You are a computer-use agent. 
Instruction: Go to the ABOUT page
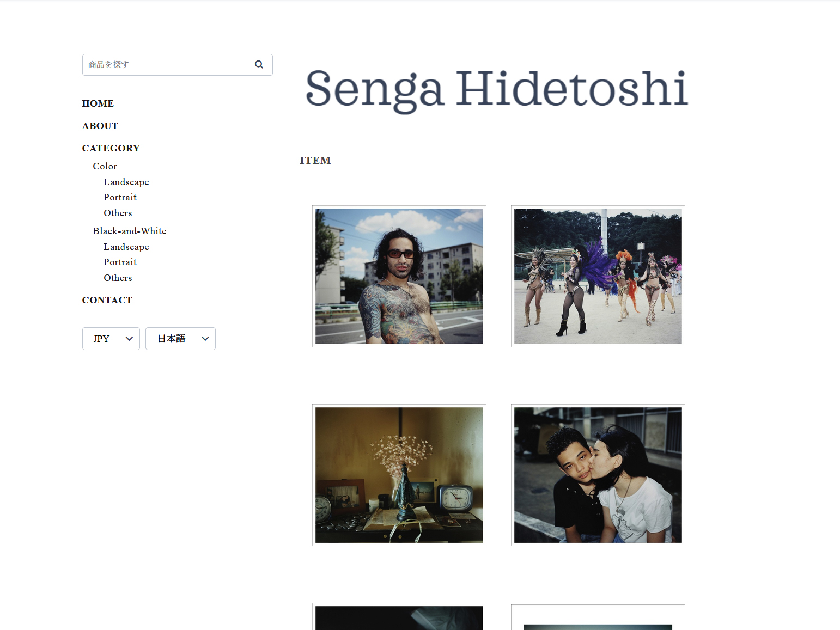click(x=100, y=126)
